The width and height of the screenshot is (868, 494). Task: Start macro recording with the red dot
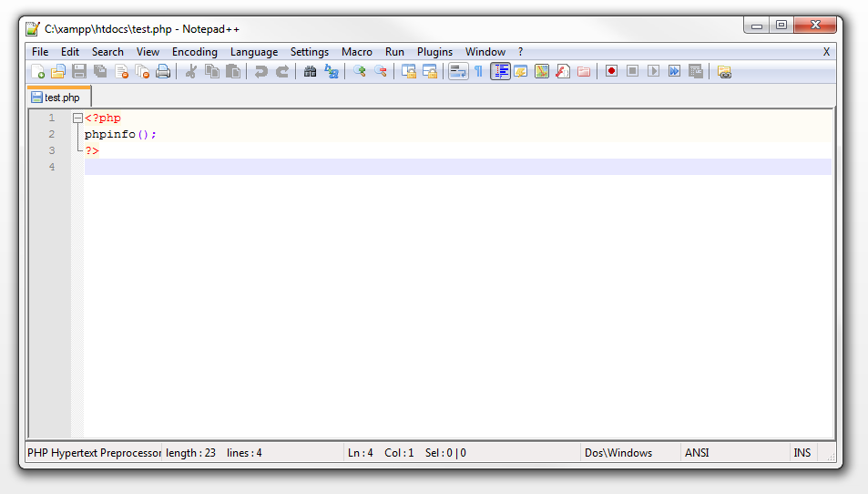click(611, 71)
